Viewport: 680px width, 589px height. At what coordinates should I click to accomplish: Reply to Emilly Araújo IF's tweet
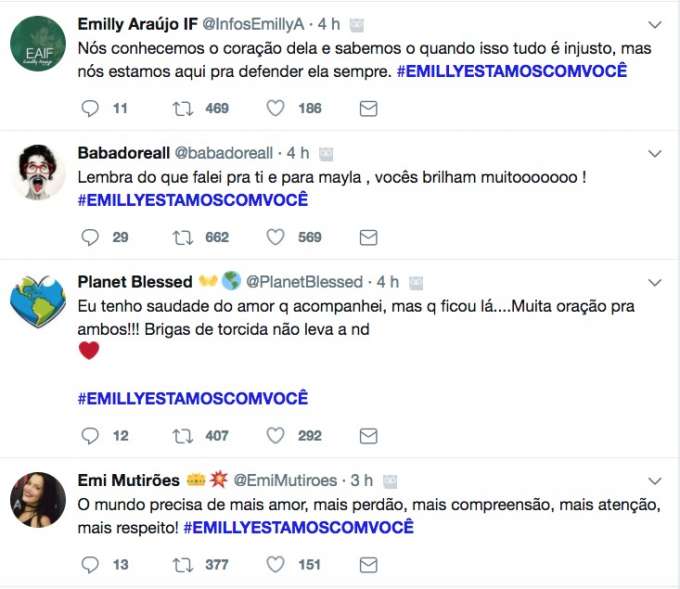pos(89,108)
